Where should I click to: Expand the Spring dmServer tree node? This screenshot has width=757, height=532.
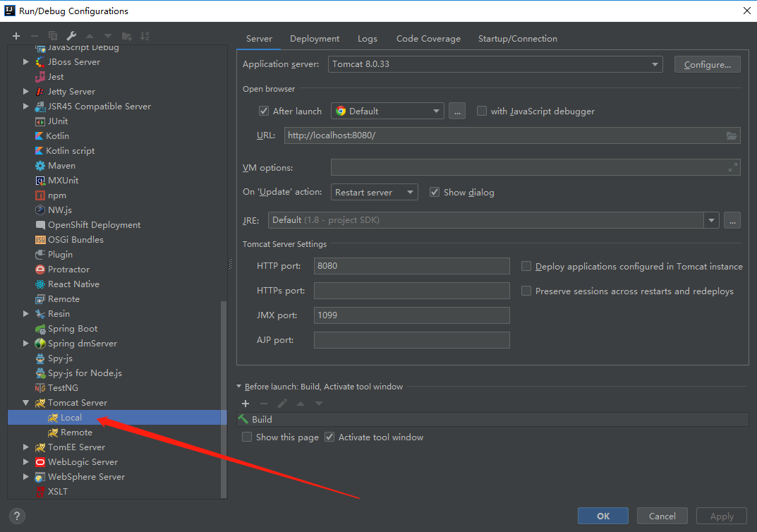click(x=26, y=343)
